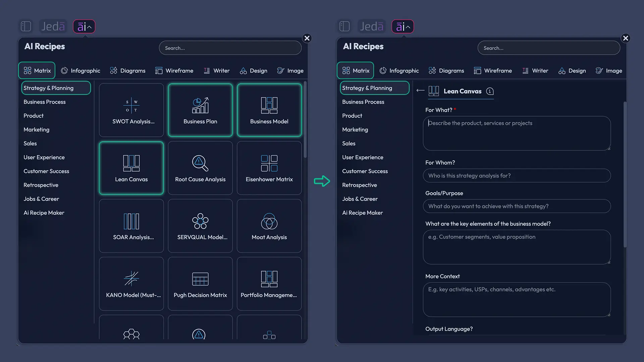The height and width of the screenshot is (362, 644).
Task: Click the Search field in right AI Recipes
Action: [549, 48]
